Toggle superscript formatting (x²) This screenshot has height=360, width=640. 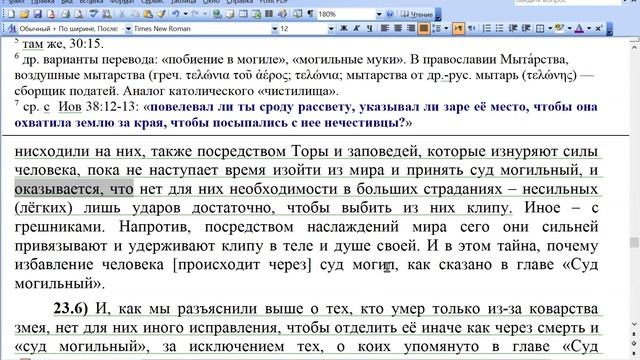[598, 29]
